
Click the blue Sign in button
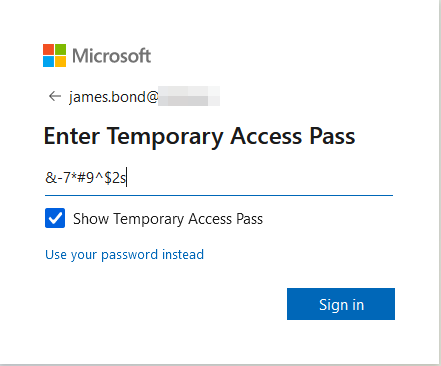[341, 304]
